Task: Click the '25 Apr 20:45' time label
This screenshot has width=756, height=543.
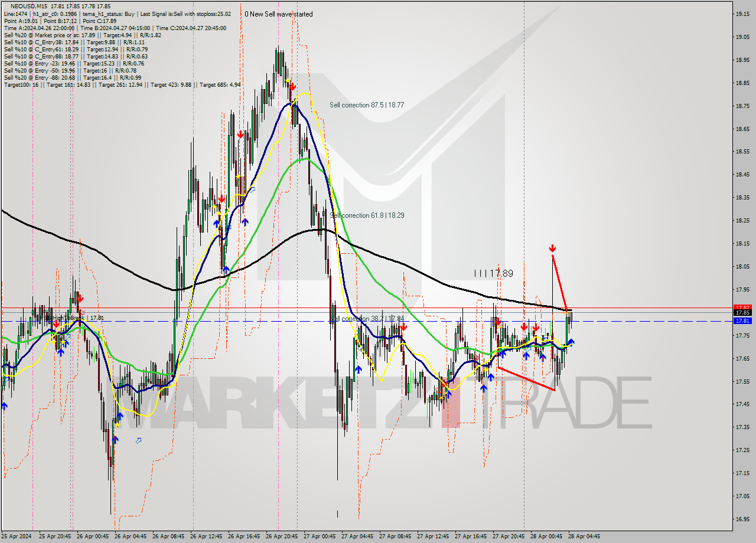Action: (x=55, y=537)
